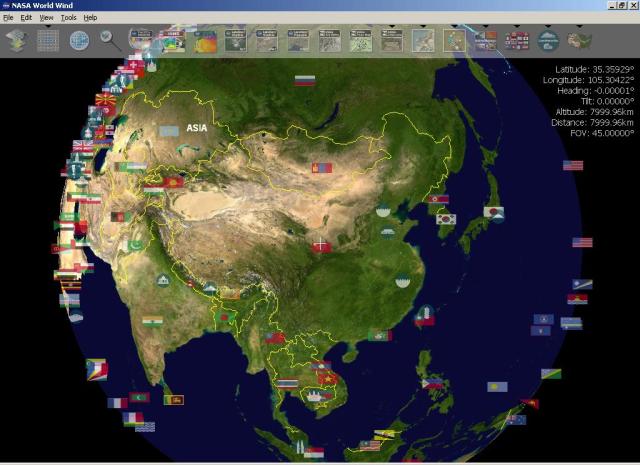This screenshot has height=465, width=640.
Task: Toggle the pale blue coastline map layer
Action: (423, 40)
